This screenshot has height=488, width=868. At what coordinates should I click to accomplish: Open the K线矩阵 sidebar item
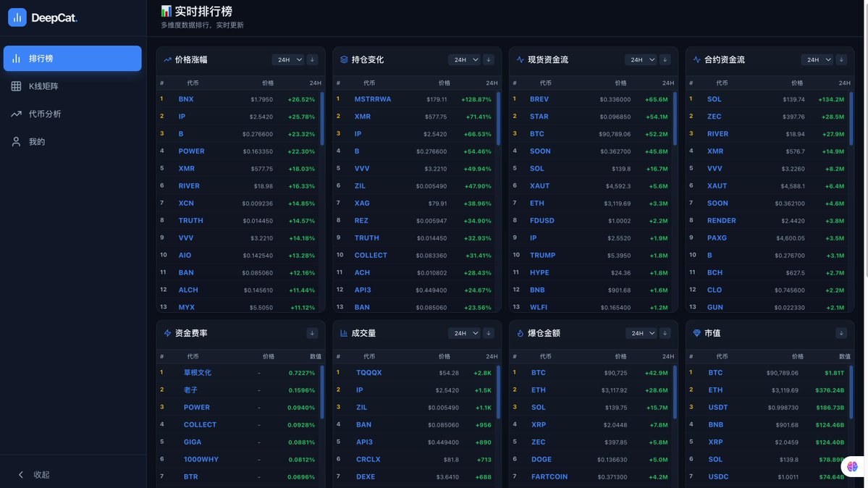(72, 86)
